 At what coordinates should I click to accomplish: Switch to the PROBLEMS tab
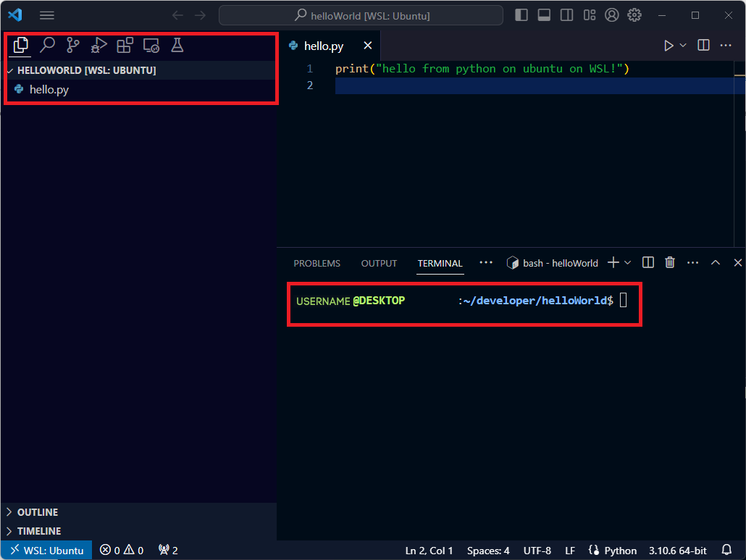317,263
